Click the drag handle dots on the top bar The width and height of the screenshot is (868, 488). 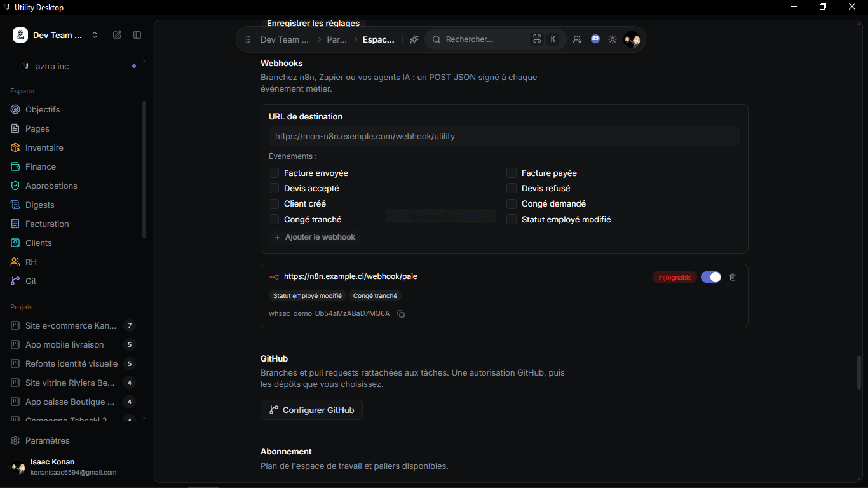click(248, 39)
